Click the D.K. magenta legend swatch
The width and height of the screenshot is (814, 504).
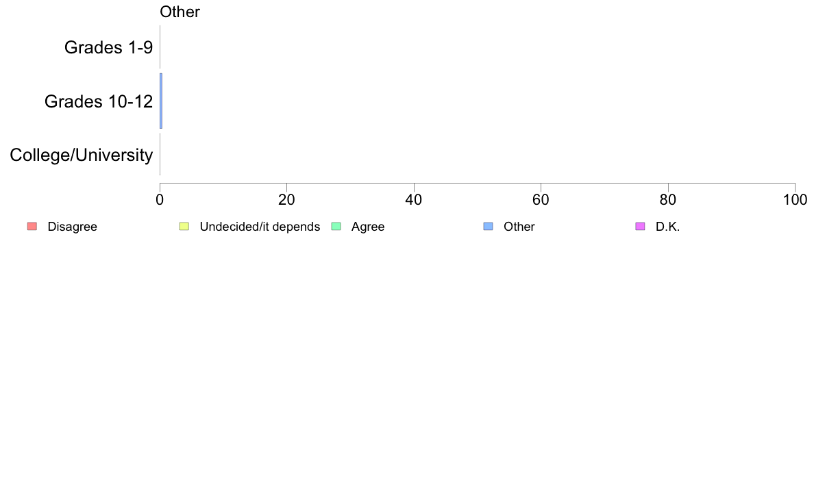point(640,226)
